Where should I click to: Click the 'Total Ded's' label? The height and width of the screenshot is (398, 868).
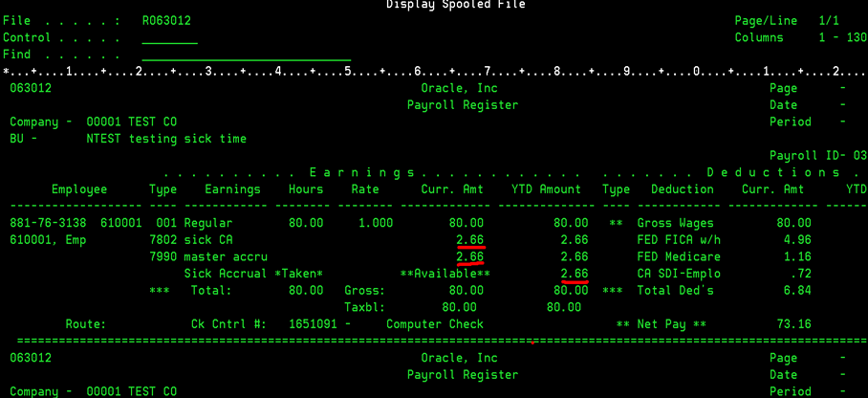[675, 291]
